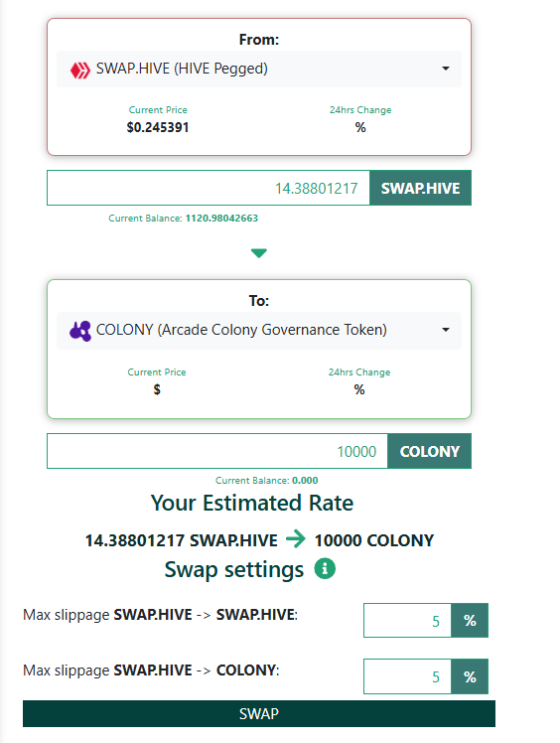Select the COLONY (Arcade Colony Governance Token) combo box

click(259, 330)
